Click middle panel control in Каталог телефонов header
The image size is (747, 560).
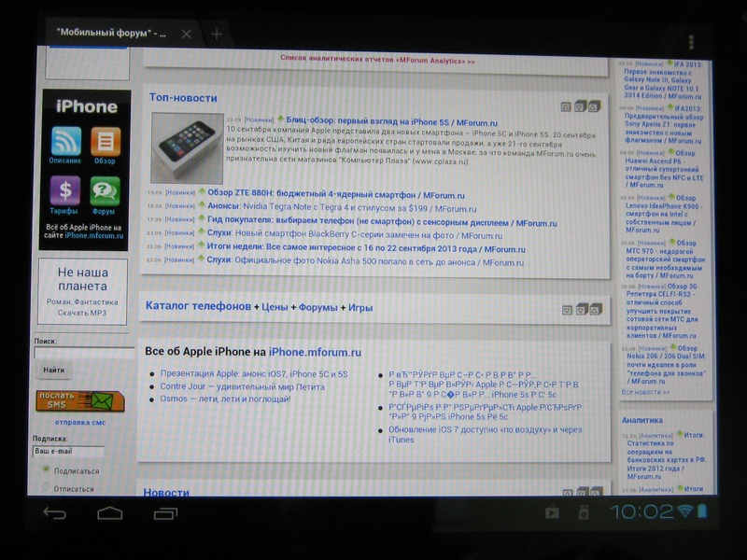pos(581,310)
